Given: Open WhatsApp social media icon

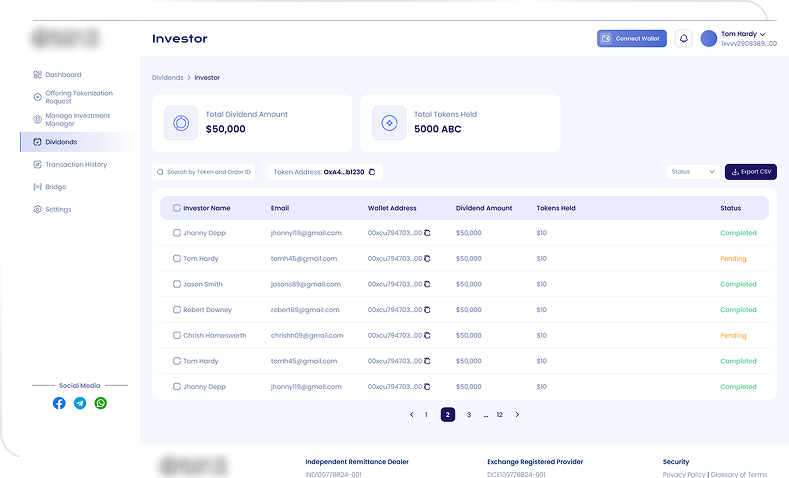Looking at the screenshot, I should coord(101,403).
